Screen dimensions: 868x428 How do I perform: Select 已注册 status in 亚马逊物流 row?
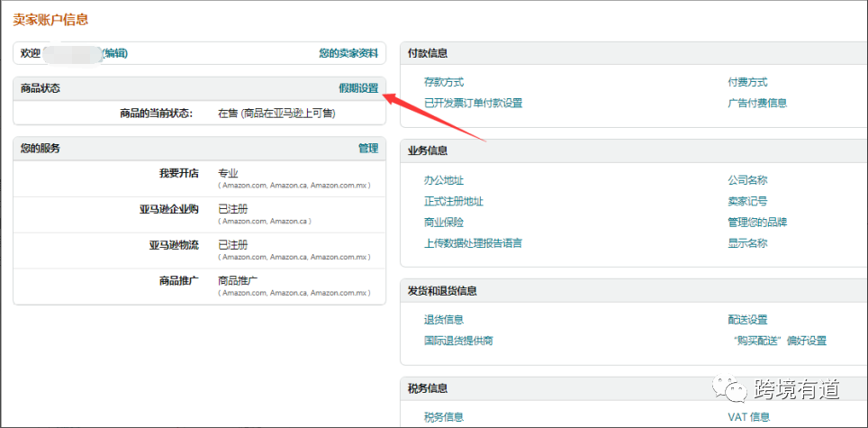pyautogui.click(x=233, y=245)
